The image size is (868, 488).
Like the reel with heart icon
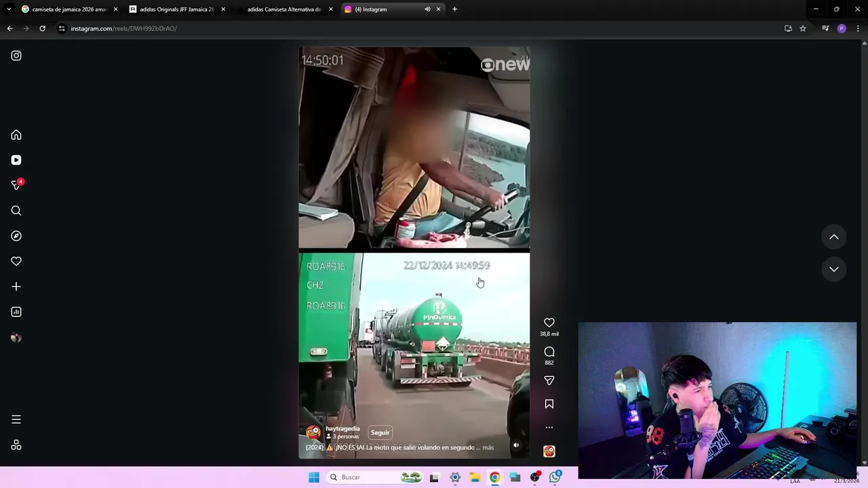(x=549, y=323)
